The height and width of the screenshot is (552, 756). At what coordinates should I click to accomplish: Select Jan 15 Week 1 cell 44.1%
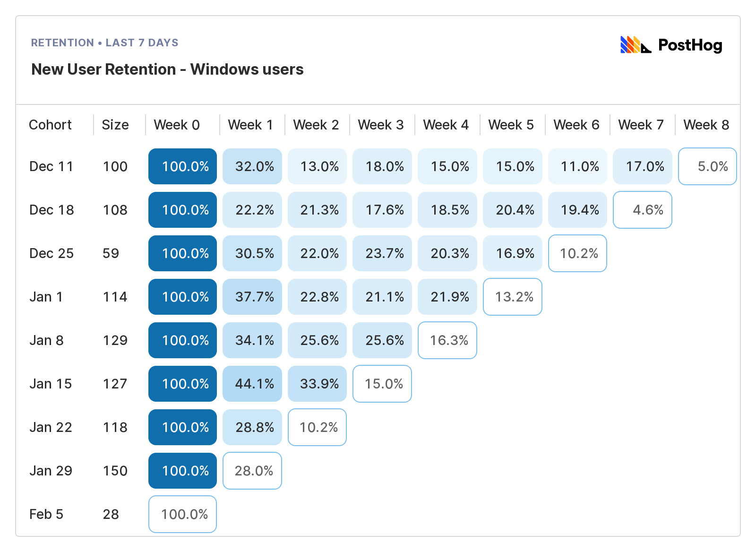point(252,384)
